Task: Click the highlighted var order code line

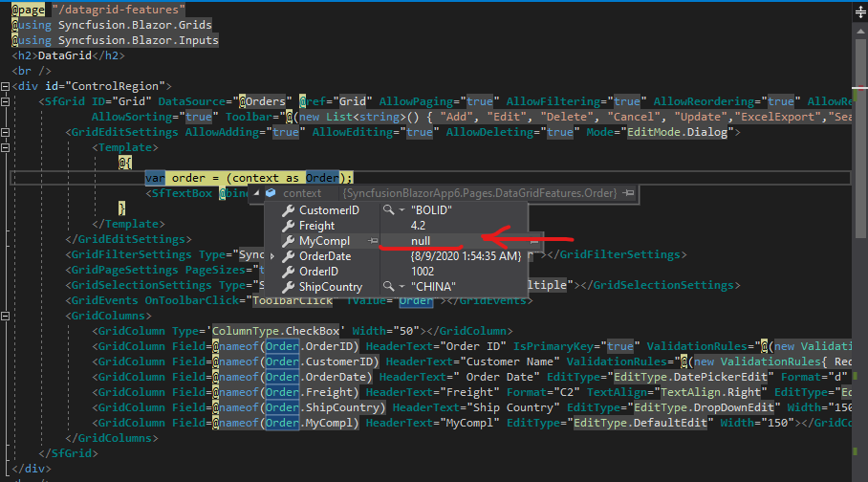Action: [249, 178]
